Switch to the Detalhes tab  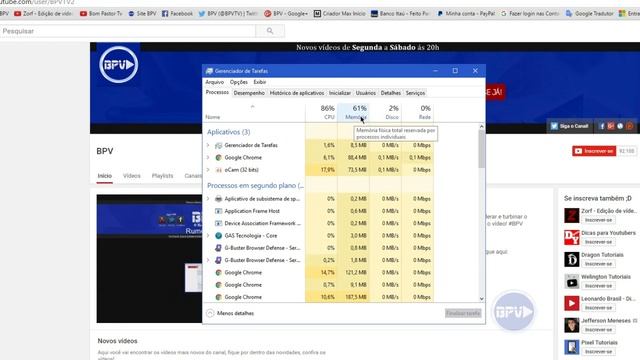[x=391, y=93]
